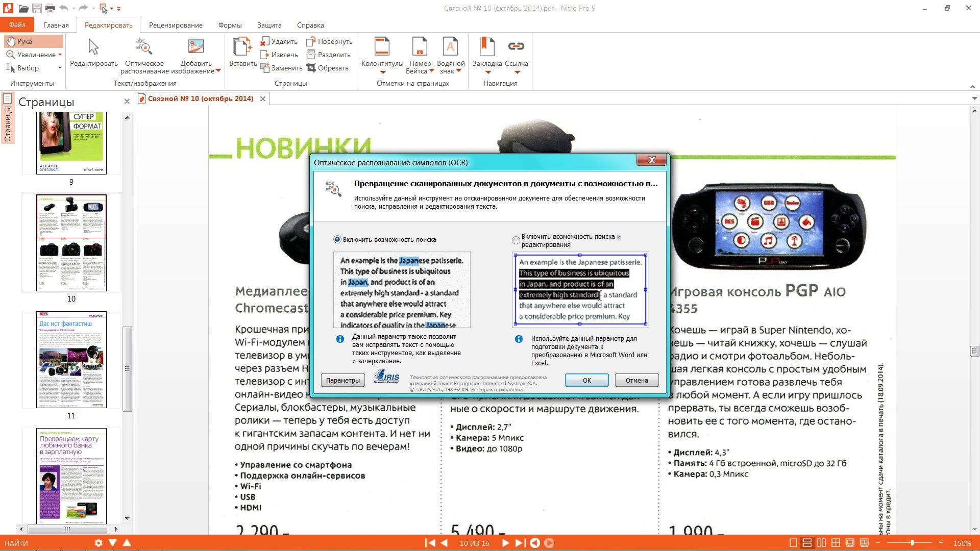Click the Вставить pages icon

[x=242, y=46]
